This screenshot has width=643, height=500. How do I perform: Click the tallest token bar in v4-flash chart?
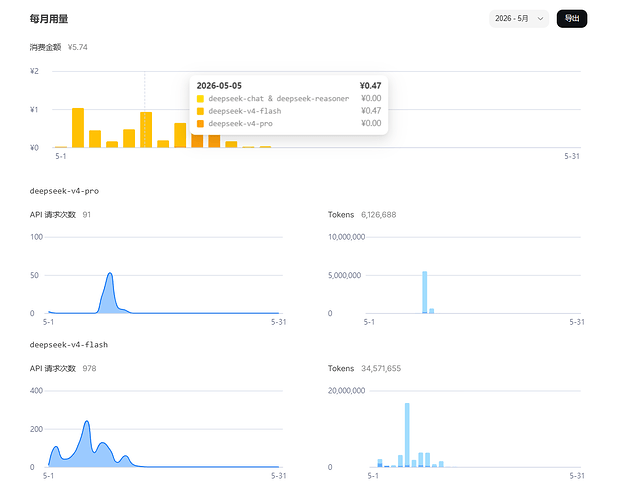pos(407,435)
